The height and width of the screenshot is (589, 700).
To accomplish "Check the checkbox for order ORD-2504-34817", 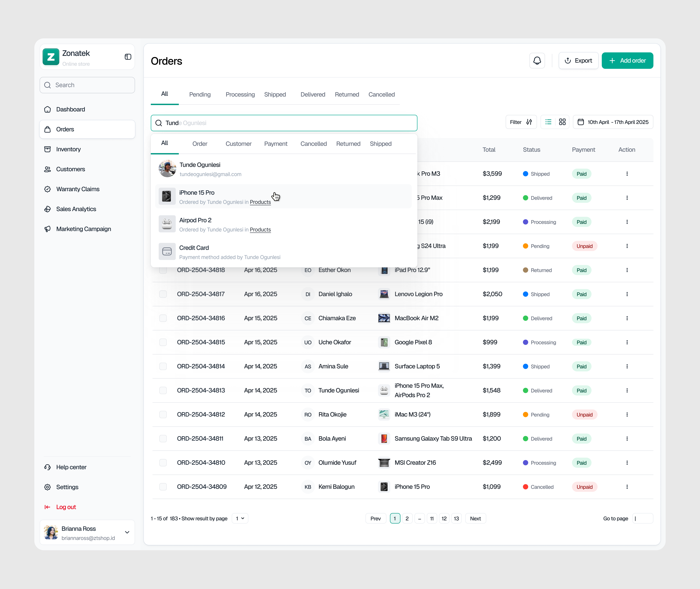I will (163, 294).
